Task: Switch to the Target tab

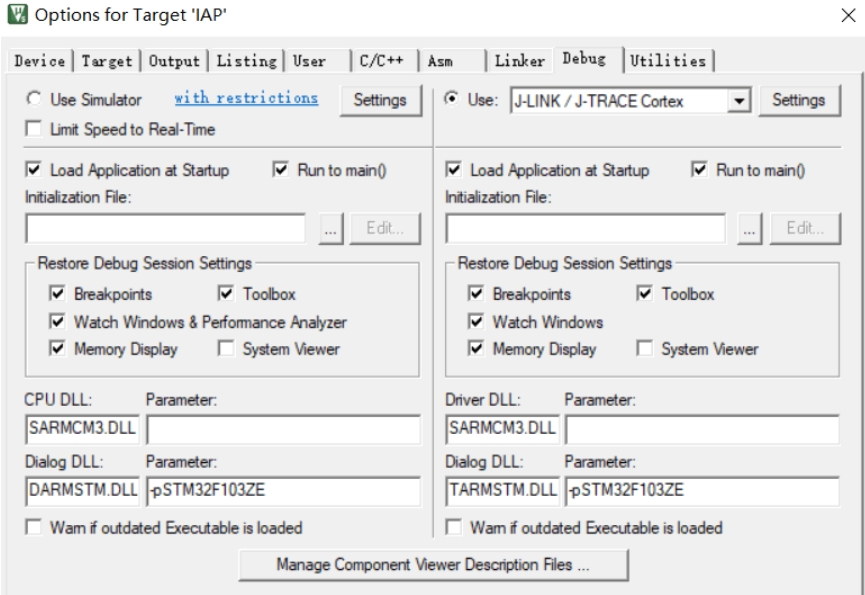Action: point(107,61)
